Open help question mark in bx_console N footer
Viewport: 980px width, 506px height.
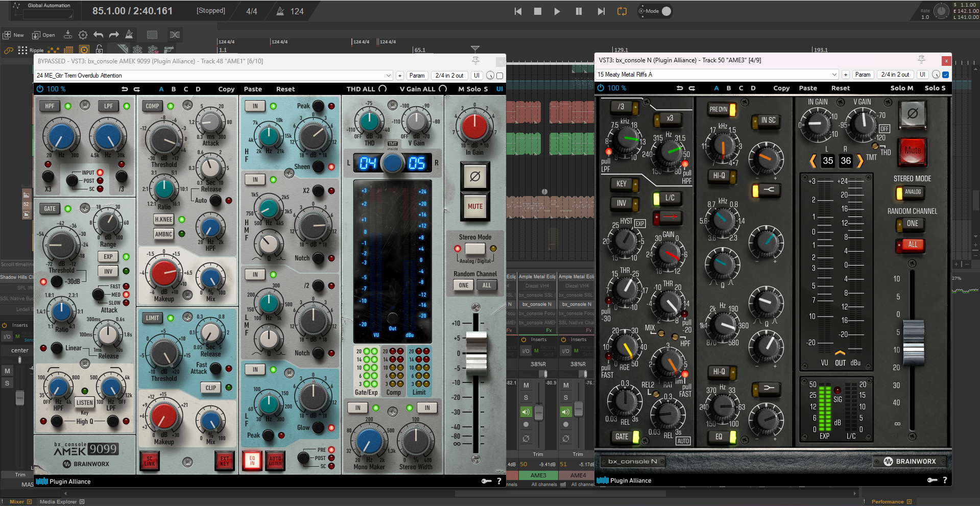[945, 480]
